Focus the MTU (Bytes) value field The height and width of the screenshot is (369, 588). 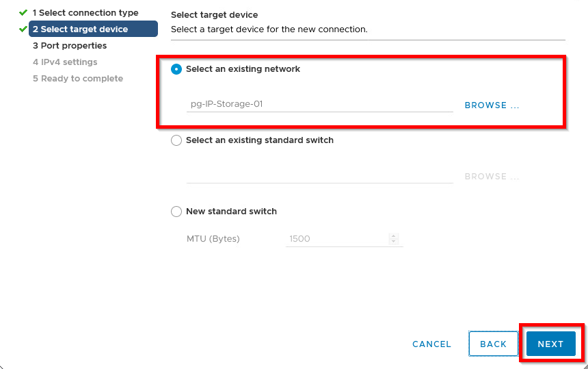coord(337,239)
